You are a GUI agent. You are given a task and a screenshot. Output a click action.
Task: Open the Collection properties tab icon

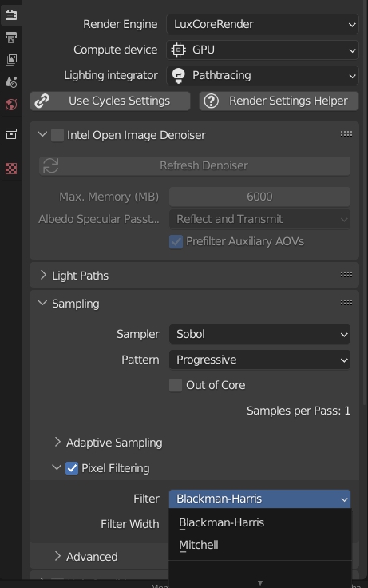[x=11, y=133]
